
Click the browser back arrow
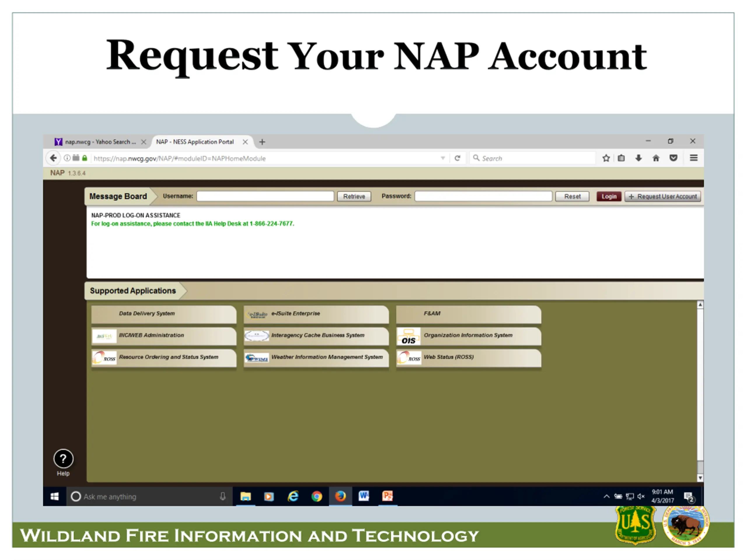tap(53, 158)
